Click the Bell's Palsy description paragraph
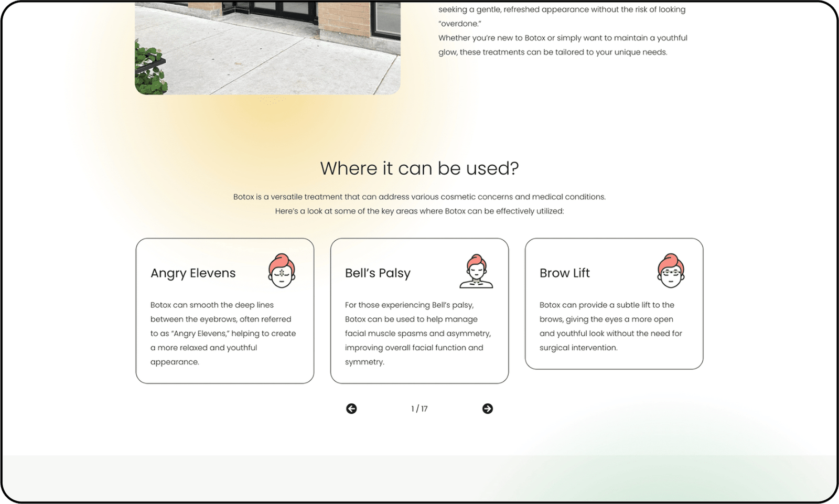839x504 pixels. coord(418,334)
